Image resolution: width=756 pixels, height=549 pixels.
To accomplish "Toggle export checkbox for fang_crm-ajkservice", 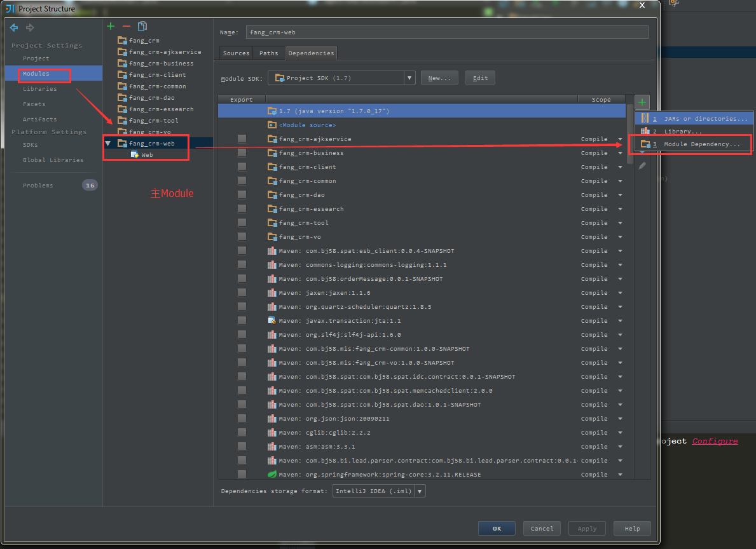I will tap(242, 139).
